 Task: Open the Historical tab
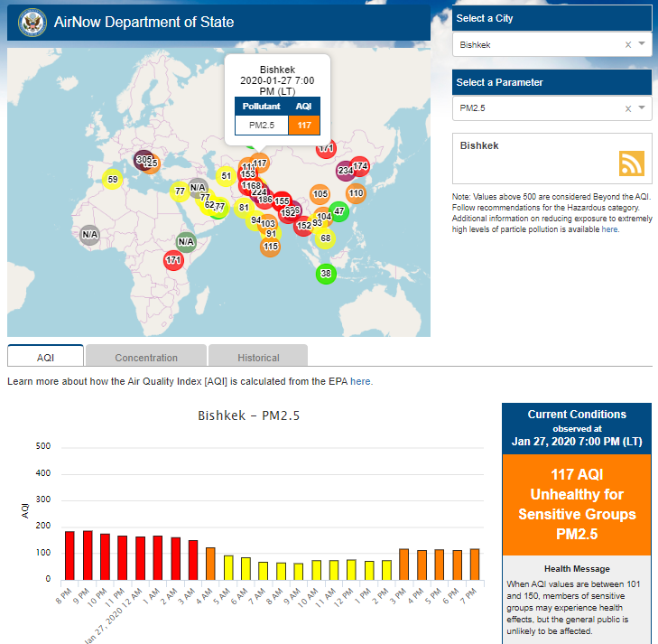(x=258, y=357)
